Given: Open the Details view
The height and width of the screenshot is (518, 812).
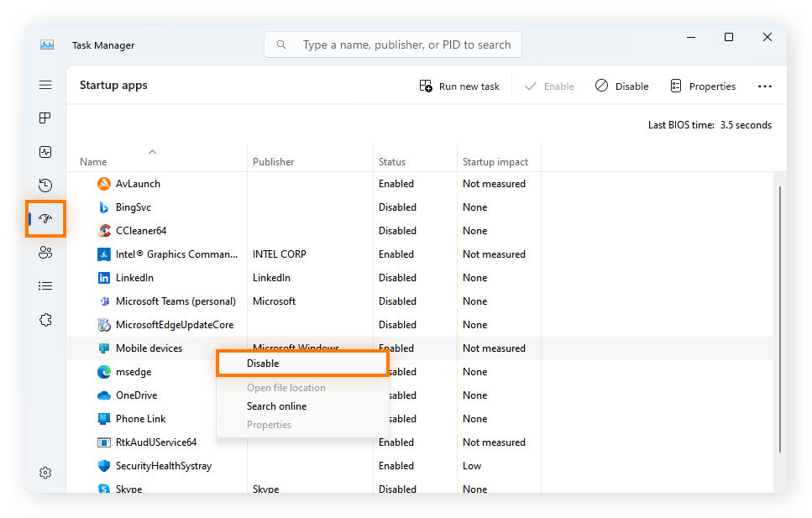Looking at the screenshot, I should coord(45,285).
